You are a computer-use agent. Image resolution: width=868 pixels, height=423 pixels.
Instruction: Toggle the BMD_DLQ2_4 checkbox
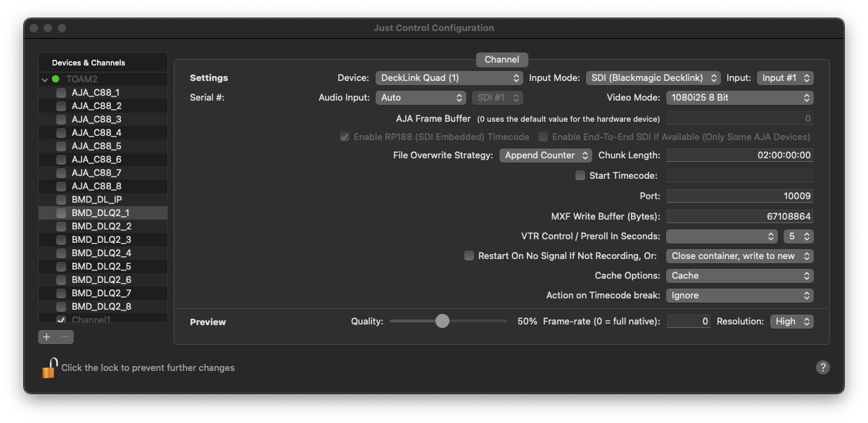(x=61, y=253)
